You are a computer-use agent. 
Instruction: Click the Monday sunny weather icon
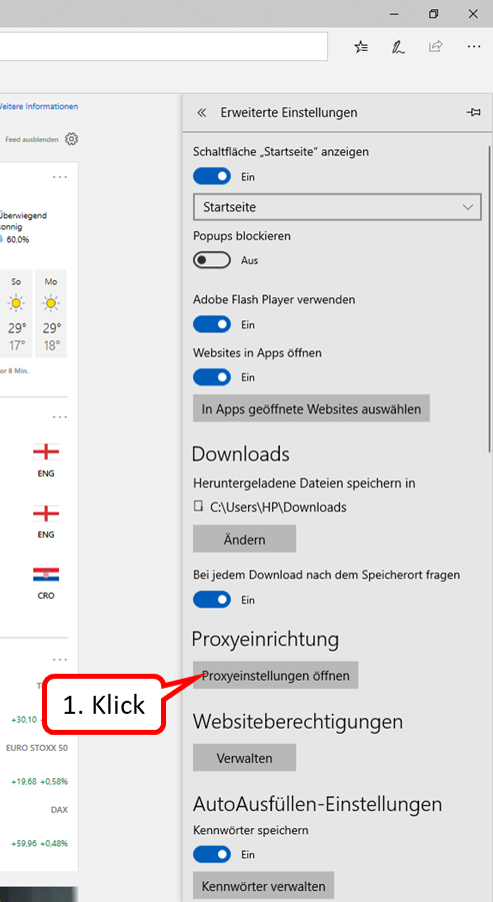[51, 302]
